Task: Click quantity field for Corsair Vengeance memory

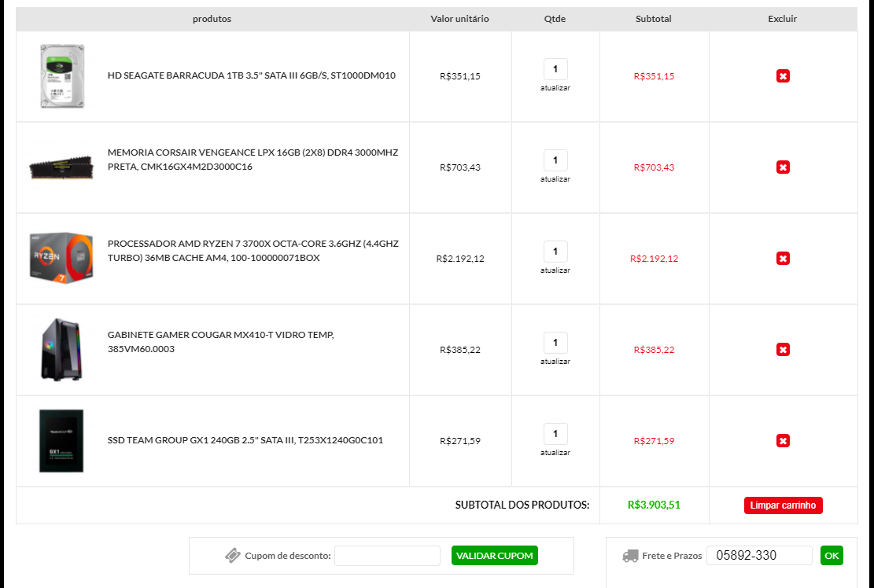Action: [x=555, y=160]
